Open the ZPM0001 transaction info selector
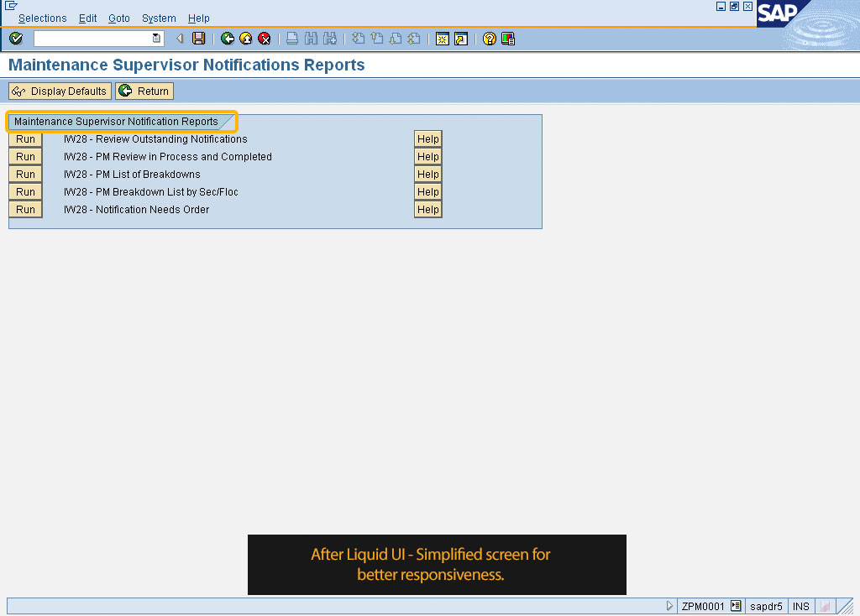Viewport: 860px width, 616px height. tap(736, 606)
